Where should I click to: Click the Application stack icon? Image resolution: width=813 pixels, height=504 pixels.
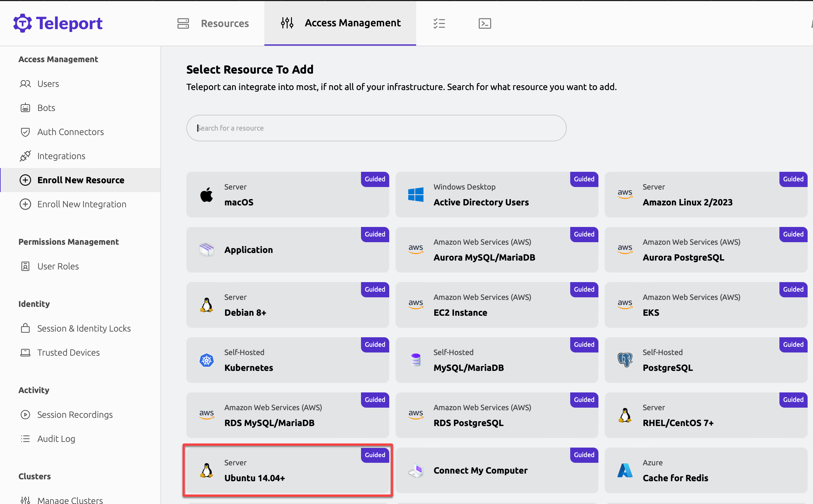(207, 249)
